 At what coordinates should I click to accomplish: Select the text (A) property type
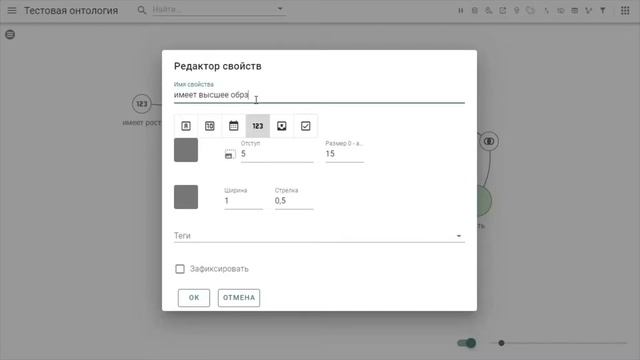tap(186, 126)
